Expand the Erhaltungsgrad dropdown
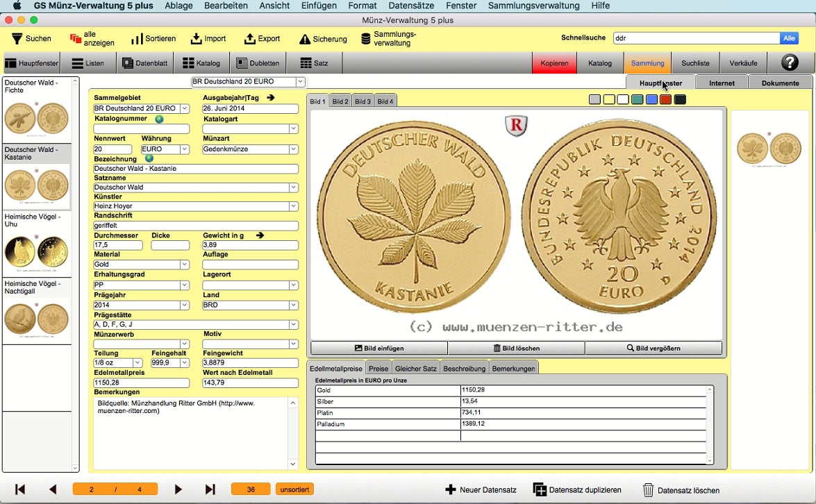The width and height of the screenshot is (816, 504). tap(184, 285)
